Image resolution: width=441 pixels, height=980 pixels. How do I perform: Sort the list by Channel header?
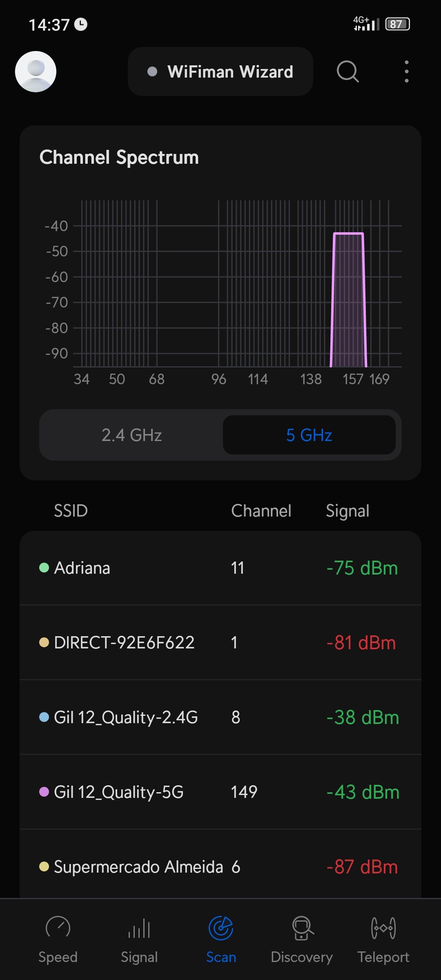click(x=261, y=511)
